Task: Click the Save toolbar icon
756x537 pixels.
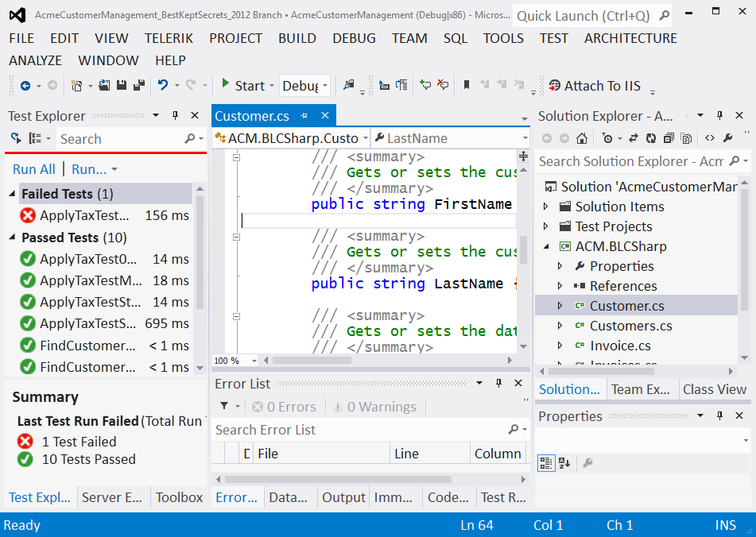Action: coord(122,85)
